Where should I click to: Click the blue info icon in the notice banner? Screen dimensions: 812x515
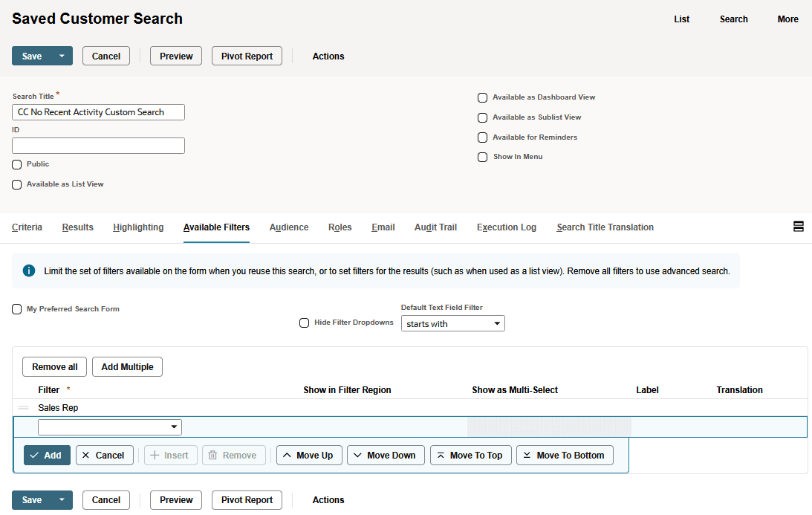29,271
